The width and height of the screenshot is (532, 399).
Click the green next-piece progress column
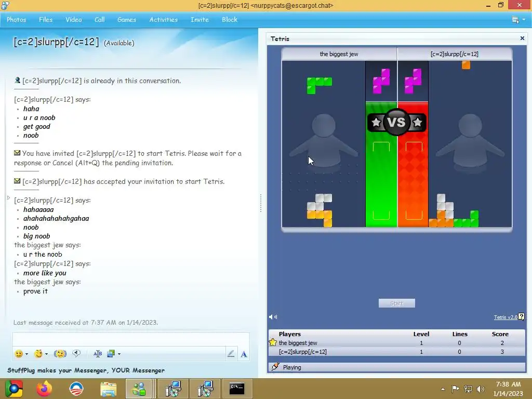pos(381,164)
